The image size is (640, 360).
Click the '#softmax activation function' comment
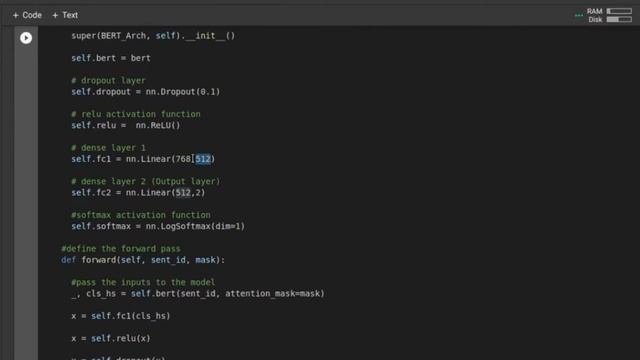click(x=141, y=215)
